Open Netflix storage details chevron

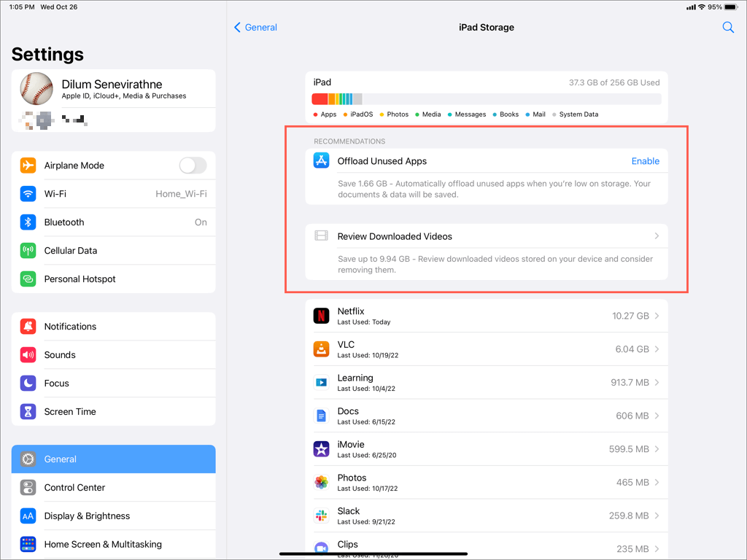[x=657, y=316]
